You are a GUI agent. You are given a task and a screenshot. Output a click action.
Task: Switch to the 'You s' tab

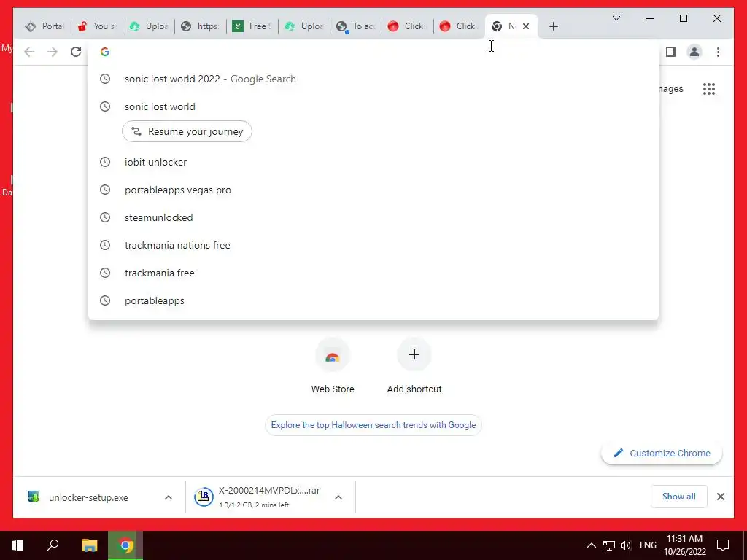click(x=97, y=26)
